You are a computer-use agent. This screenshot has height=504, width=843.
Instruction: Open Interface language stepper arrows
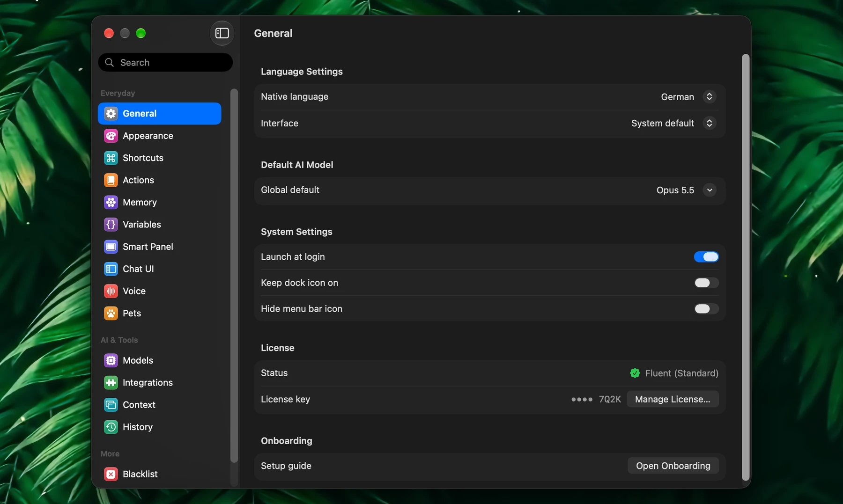(710, 123)
